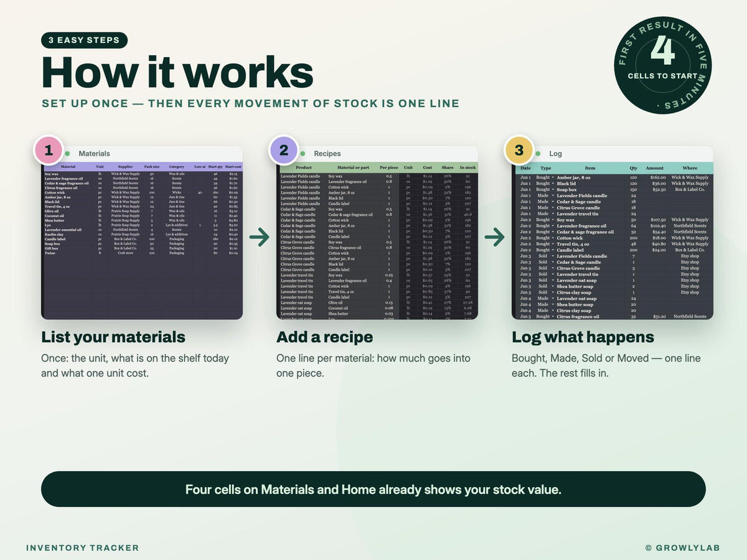Open the Log sheet tab label
This screenshot has width=747, height=560.
(555, 154)
